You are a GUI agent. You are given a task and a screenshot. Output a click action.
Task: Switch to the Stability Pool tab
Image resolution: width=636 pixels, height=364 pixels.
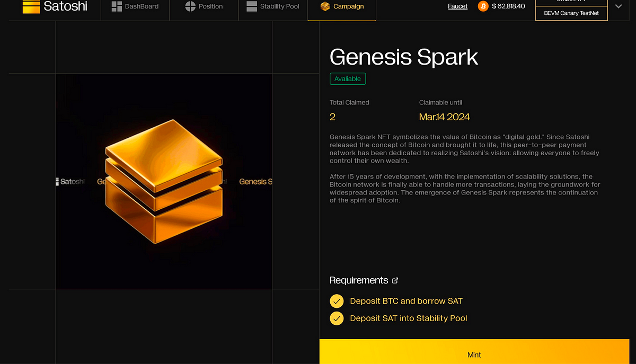point(273,7)
